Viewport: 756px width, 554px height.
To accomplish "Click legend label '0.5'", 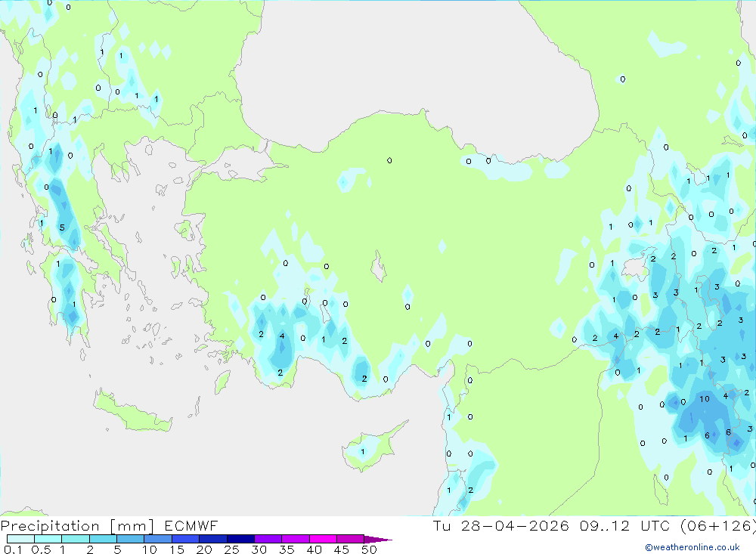I will point(41,549).
